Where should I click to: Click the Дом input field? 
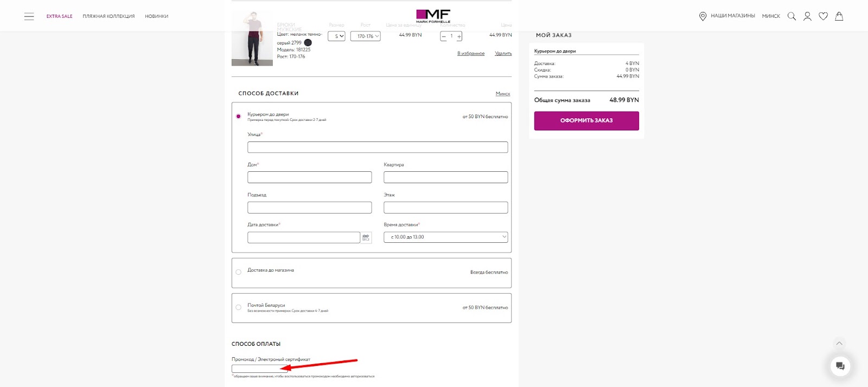(x=310, y=177)
